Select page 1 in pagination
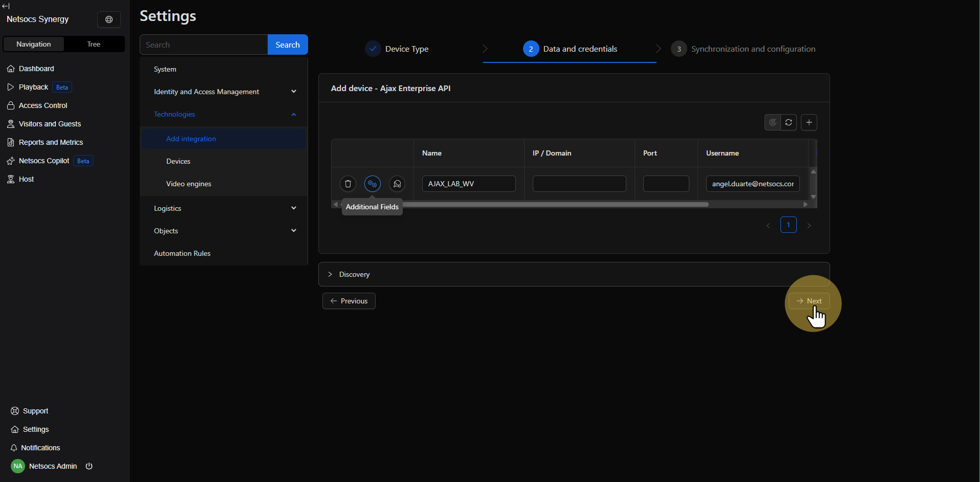This screenshot has height=482, width=980. tap(788, 225)
